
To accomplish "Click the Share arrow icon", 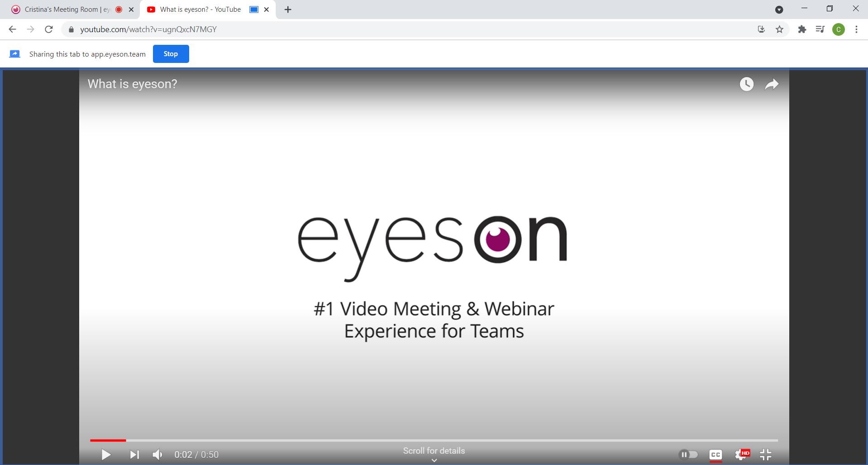I will click(772, 84).
